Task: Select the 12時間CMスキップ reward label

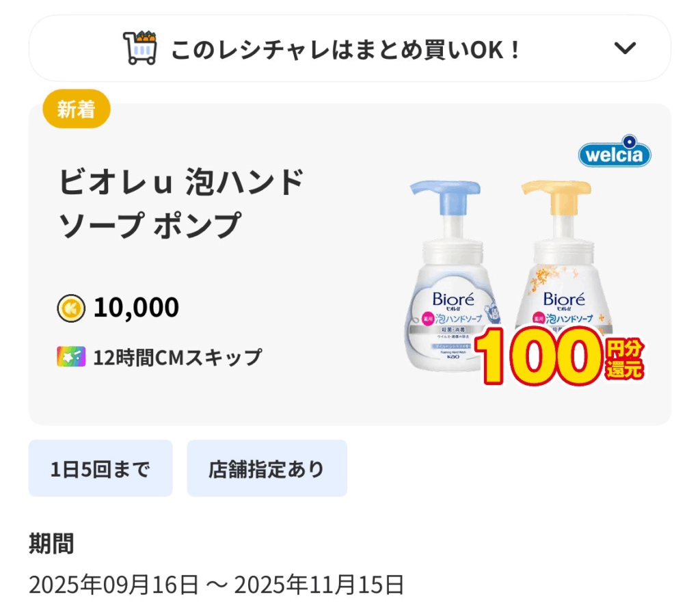Action: [x=177, y=357]
